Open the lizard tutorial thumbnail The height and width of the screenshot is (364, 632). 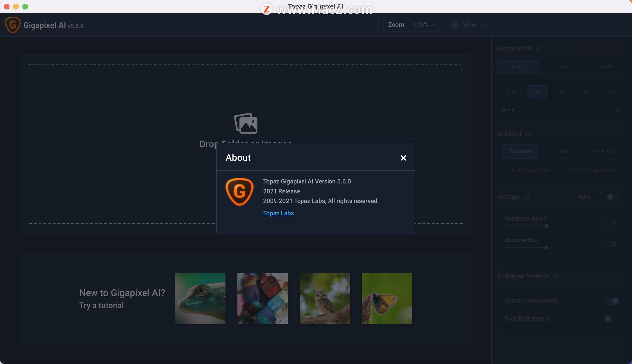pyautogui.click(x=200, y=298)
